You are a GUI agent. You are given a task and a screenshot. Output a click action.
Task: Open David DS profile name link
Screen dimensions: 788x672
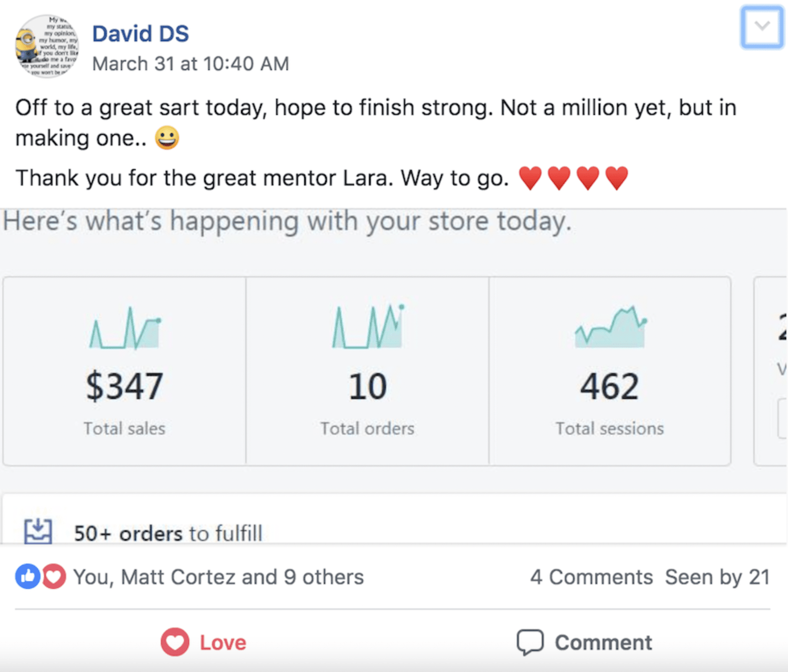click(x=141, y=34)
